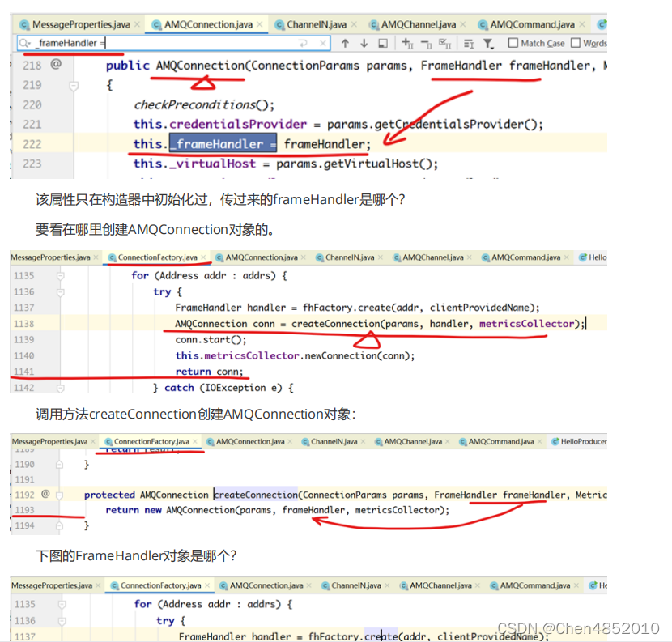Enable the Words checkbox
This screenshot has height=642, width=672.
pos(576,43)
